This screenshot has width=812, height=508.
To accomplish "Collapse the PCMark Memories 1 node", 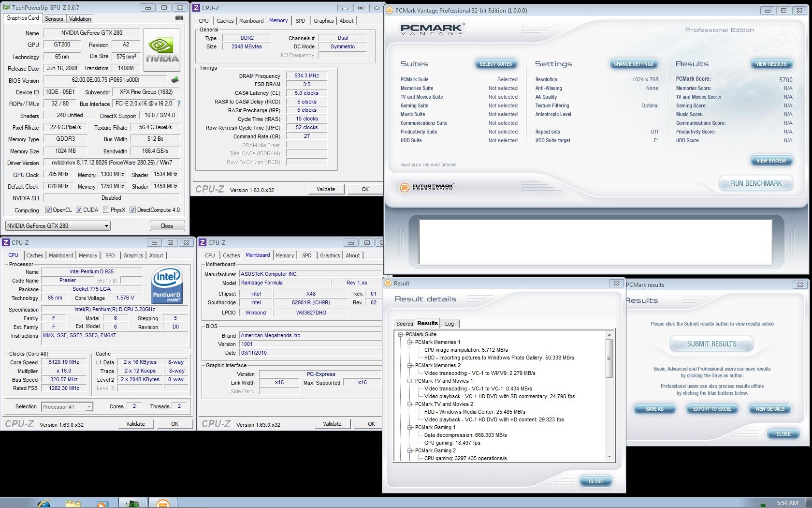I will [409, 342].
